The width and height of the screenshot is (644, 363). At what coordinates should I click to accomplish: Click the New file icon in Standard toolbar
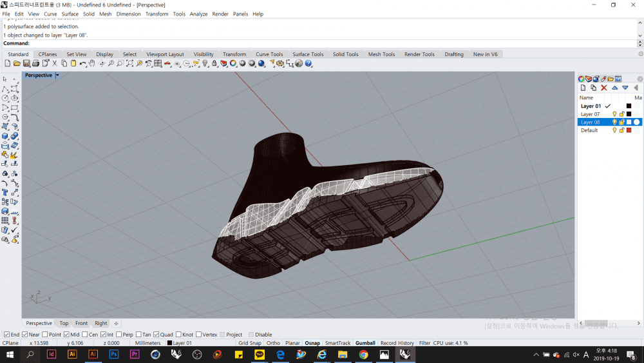click(7, 63)
